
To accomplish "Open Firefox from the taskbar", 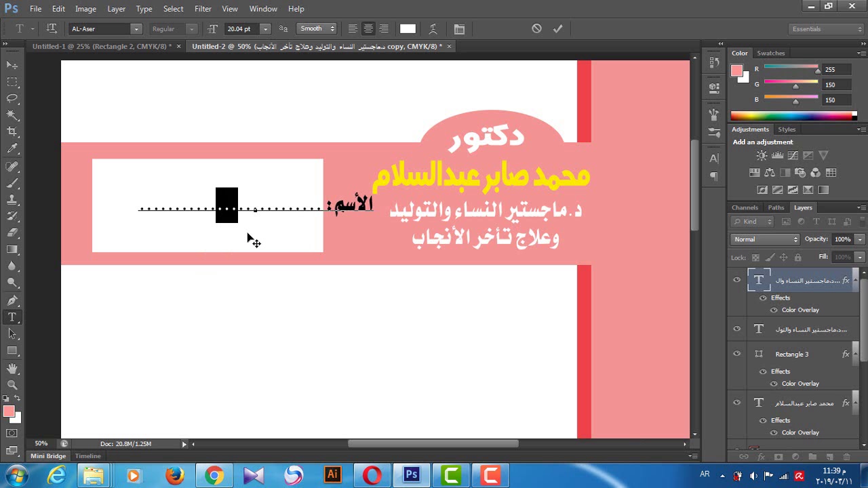I will pyautogui.click(x=175, y=475).
